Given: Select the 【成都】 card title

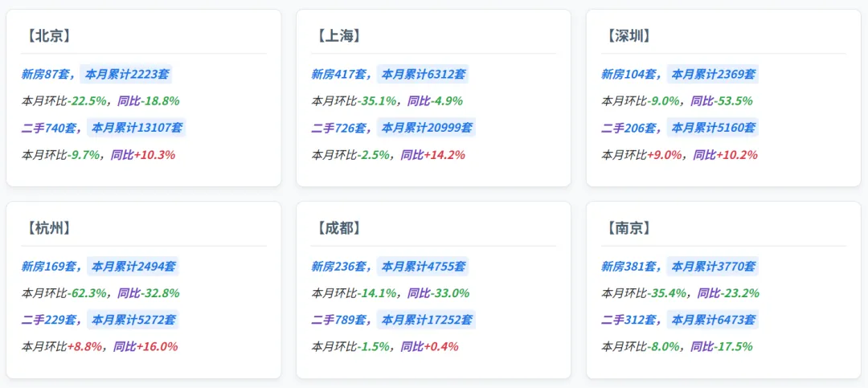Looking at the screenshot, I should (337, 228).
